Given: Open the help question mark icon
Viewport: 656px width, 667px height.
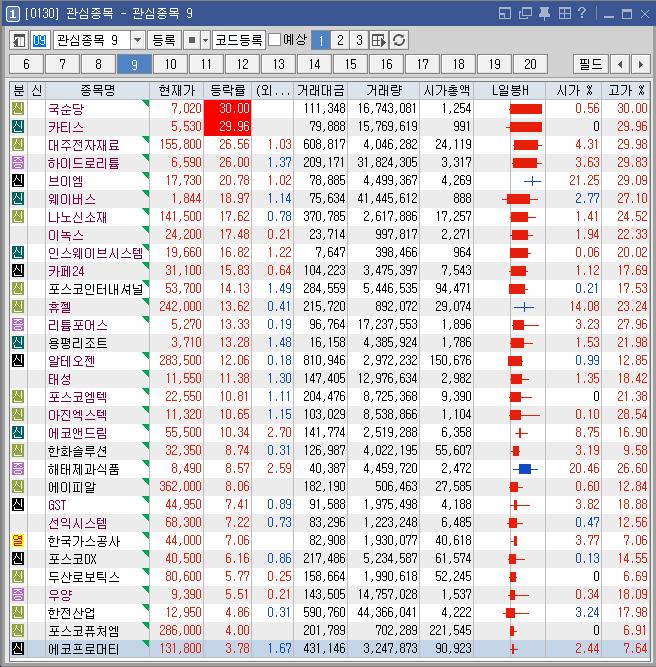Looking at the screenshot, I should tap(582, 14).
